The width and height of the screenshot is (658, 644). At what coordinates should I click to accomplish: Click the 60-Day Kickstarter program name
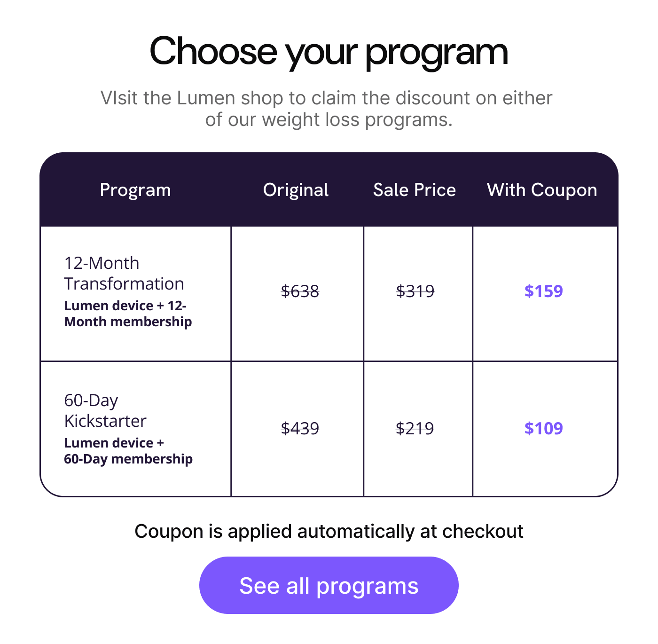coord(105,410)
